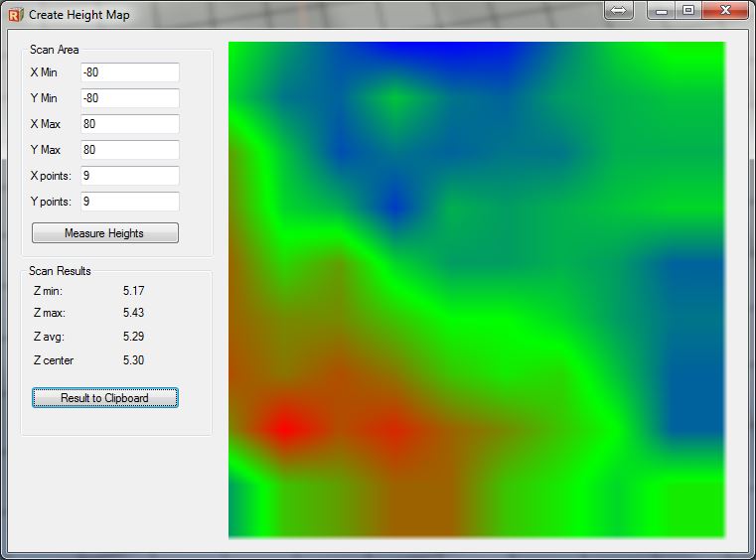
Task: Copy results with Result to Clipboard
Action: pos(104,398)
